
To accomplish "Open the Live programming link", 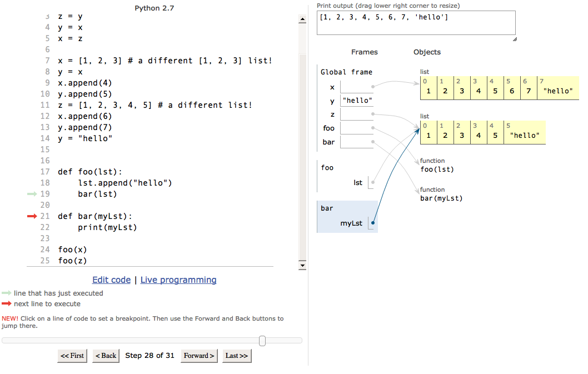I will 178,280.
